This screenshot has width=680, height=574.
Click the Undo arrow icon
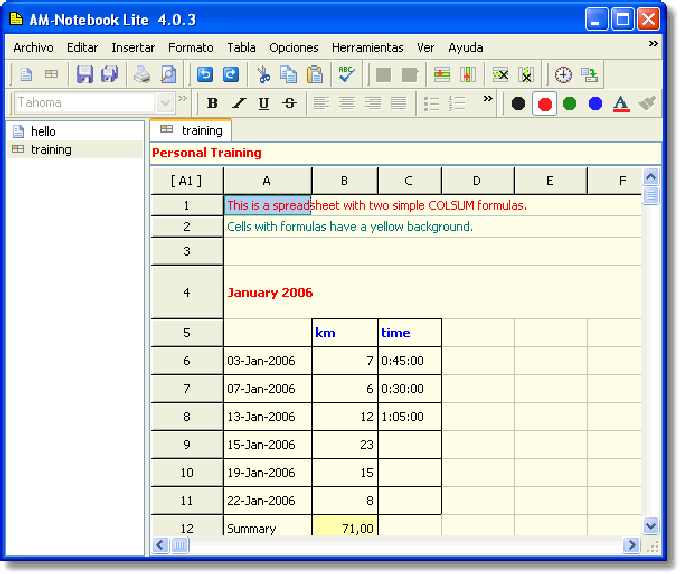[205, 74]
